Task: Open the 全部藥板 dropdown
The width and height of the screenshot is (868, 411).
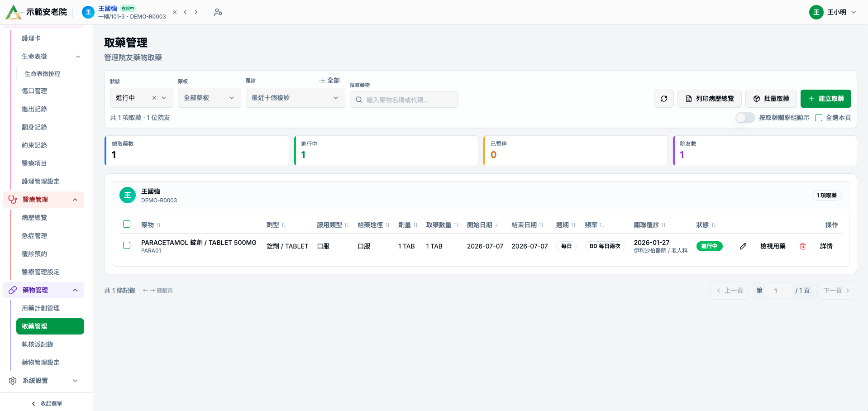Action: [x=210, y=98]
